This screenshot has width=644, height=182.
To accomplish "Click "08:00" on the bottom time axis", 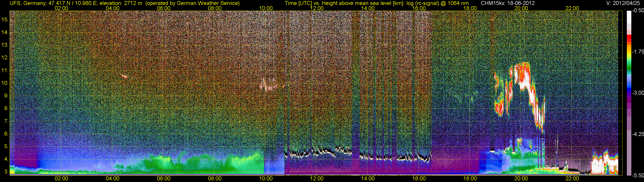I will point(215,179).
